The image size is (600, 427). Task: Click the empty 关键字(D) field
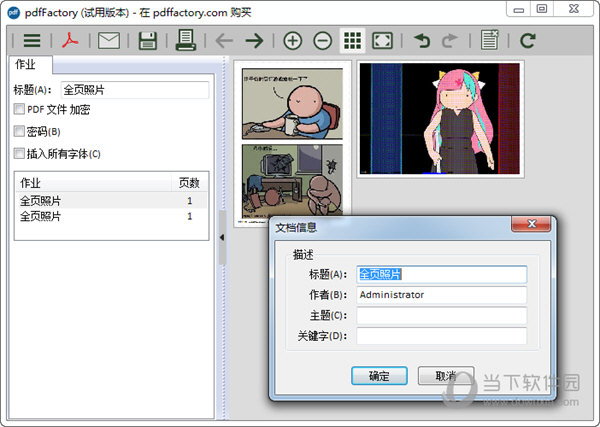tap(442, 336)
